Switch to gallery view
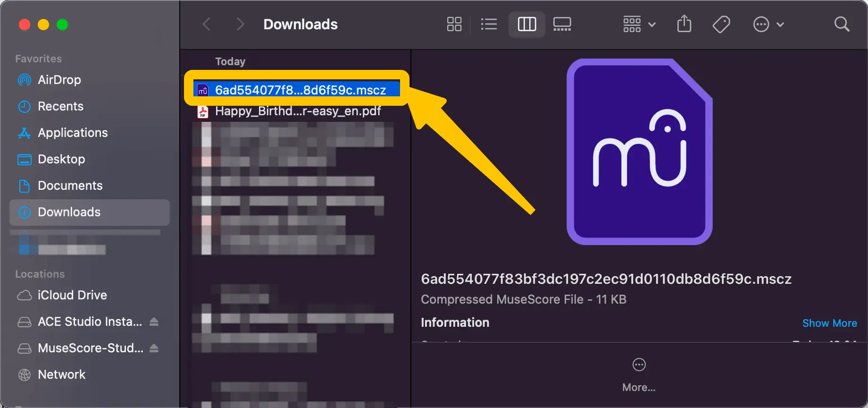Image resolution: width=868 pixels, height=408 pixels. pos(562,24)
